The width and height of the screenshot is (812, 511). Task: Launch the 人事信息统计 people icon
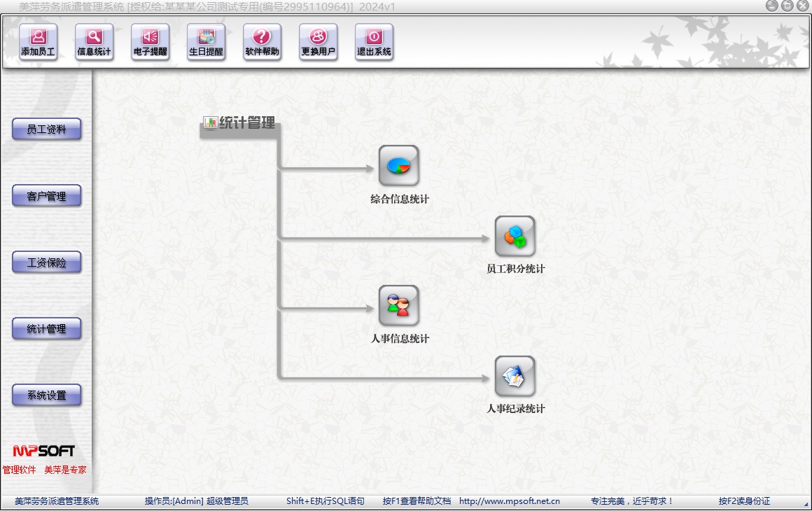click(x=399, y=306)
